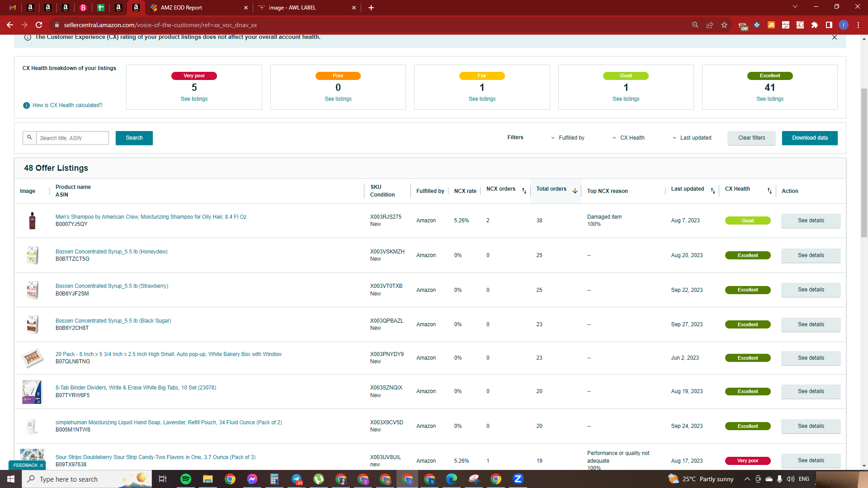Expand the CX Health filter dropdown
Viewport: 868px width, 488px height.
[x=629, y=138]
